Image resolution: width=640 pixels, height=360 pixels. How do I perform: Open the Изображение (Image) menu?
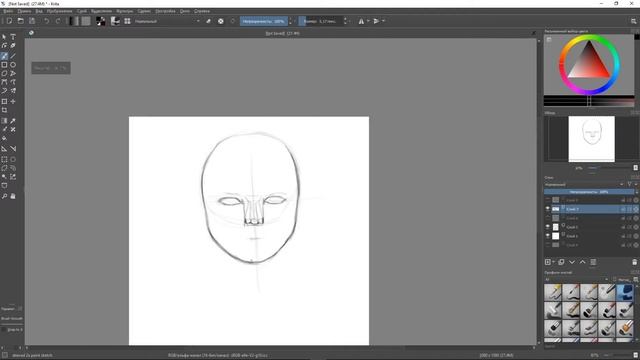tap(60, 11)
